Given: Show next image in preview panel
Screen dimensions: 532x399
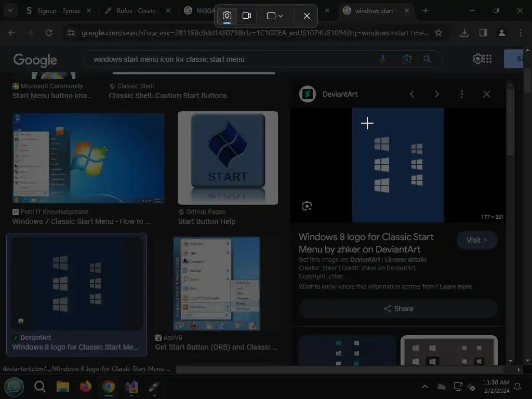Looking at the screenshot, I should (436, 94).
